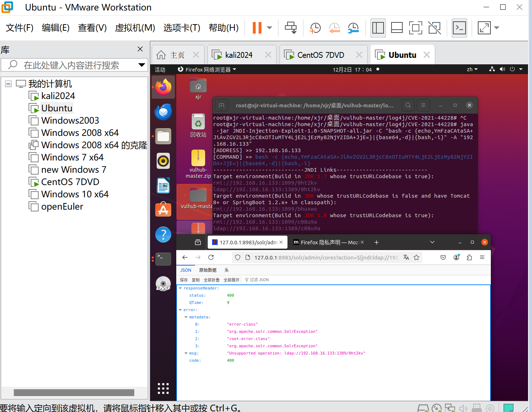Open the snapshot manager icon
The image size is (532, 412).
(x=353, y=28)
